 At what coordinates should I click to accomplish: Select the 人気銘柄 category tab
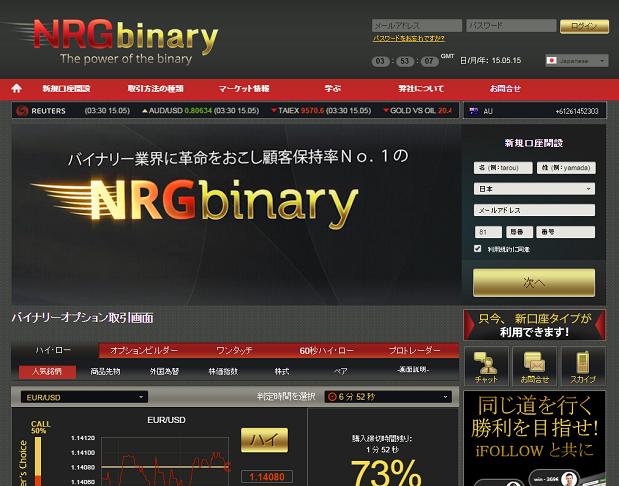click(x=47, y=372)
